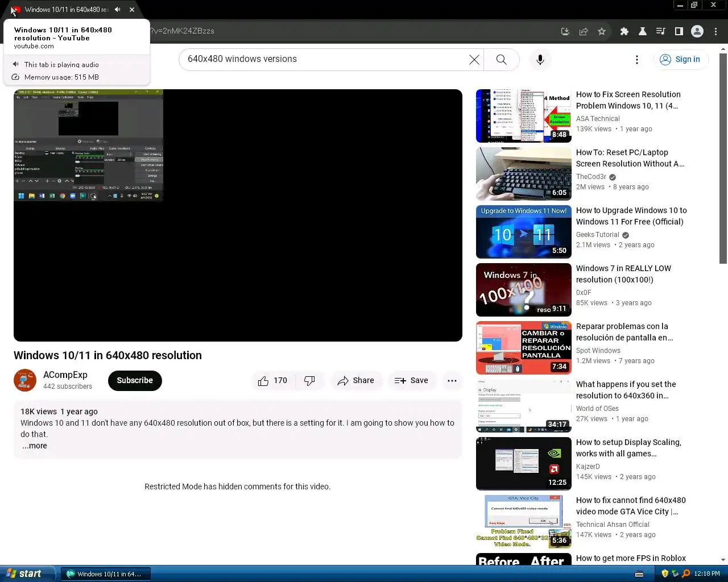This screenshot has height=582, width=728.
Task: Open the Windows Start button
Action: pyautogui.click(x=27, y=573)
